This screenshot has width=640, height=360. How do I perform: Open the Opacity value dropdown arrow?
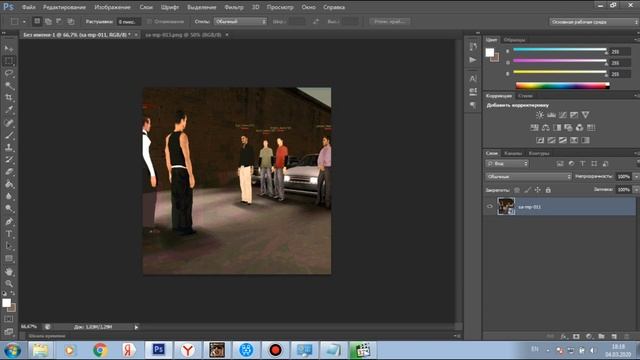[x=636, y=177]
